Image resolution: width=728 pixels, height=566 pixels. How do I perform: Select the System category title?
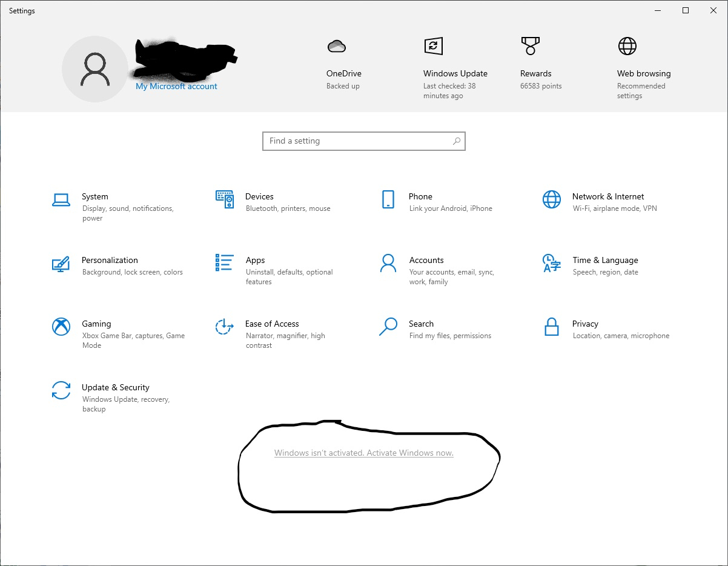coord(95,196)
